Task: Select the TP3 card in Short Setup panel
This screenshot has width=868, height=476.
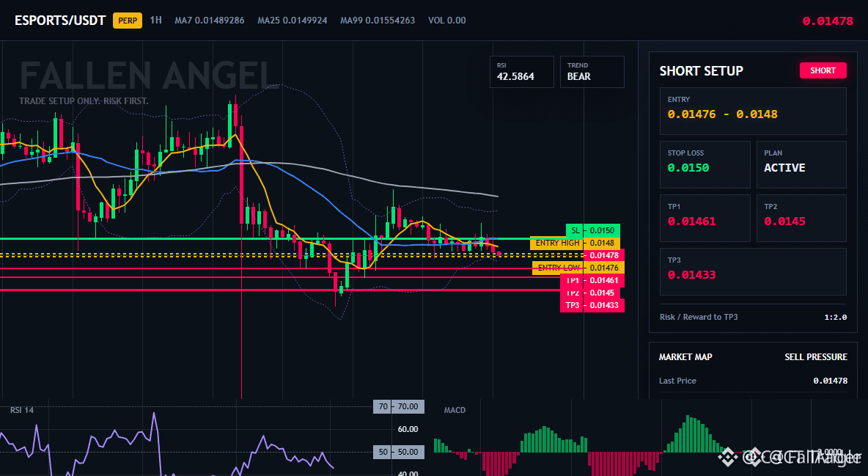Action: coord(753,271)
